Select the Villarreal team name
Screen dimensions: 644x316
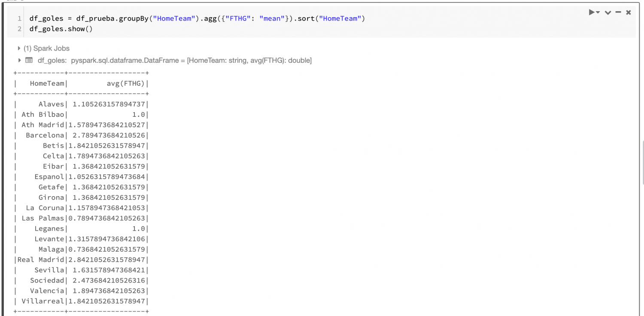click(x=43, y=301)
